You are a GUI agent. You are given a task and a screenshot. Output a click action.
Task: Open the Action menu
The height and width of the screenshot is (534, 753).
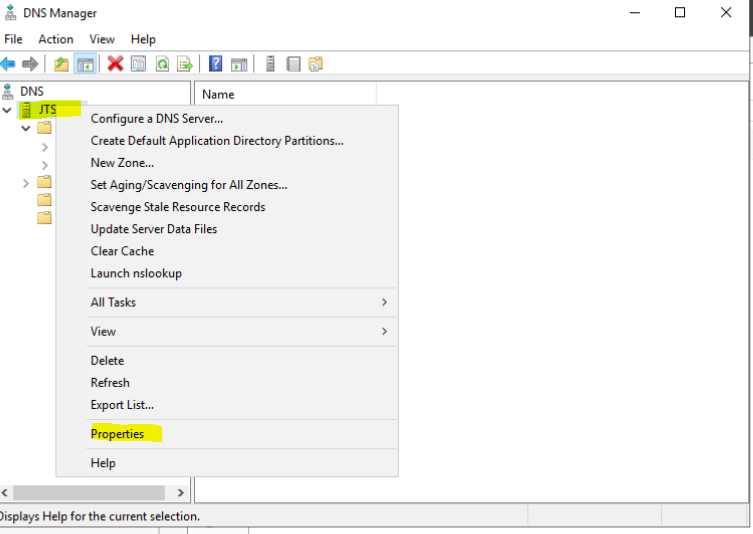pyautogui.click(x=56, y=39)
